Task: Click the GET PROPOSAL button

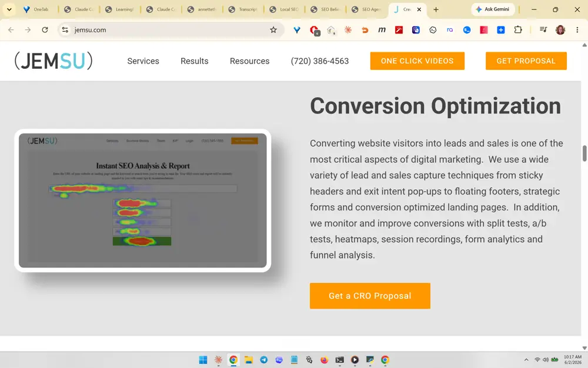Action: coord(526,61)
